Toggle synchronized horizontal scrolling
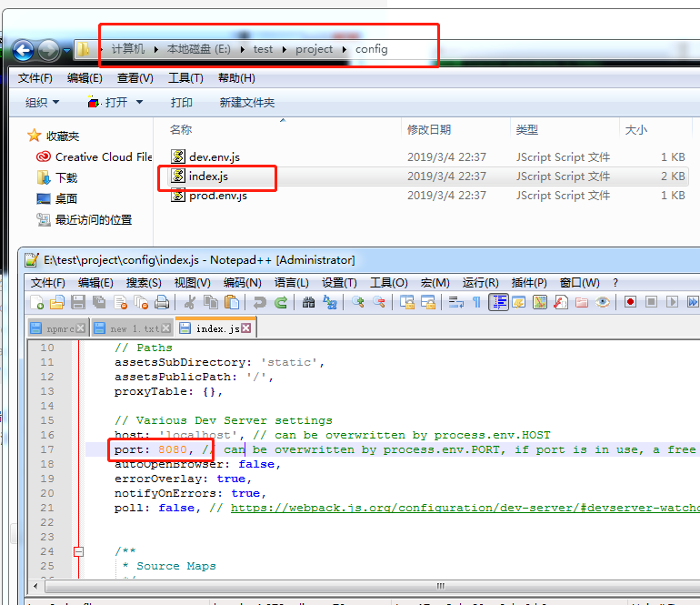 [x=427, y=302]
